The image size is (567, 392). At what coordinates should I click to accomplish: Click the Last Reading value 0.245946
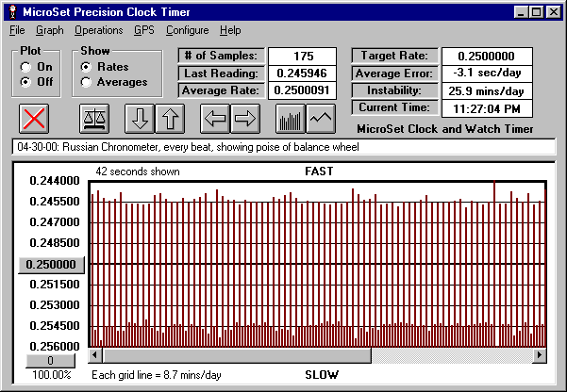click(x=303, y=73)
